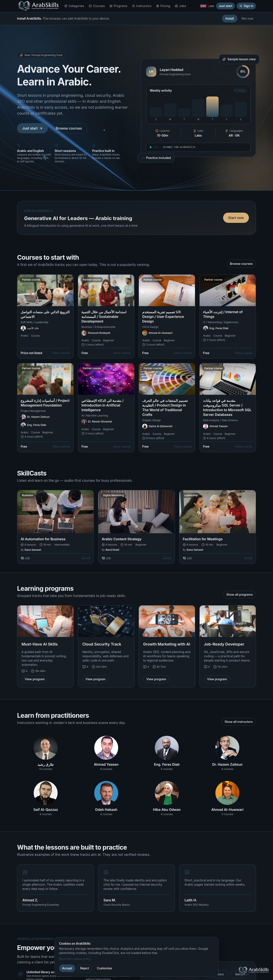The height and width of the screenshot is (980, 273).
Task: Select the highlighted Thursday activity bar
Action: (212, 107)
